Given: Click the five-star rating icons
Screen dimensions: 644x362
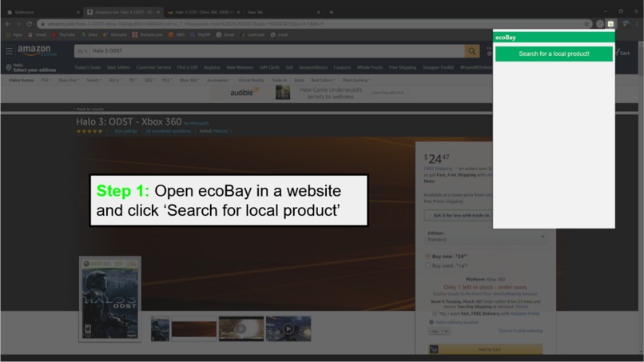Looking at the screenshot, I should [89, 131].
